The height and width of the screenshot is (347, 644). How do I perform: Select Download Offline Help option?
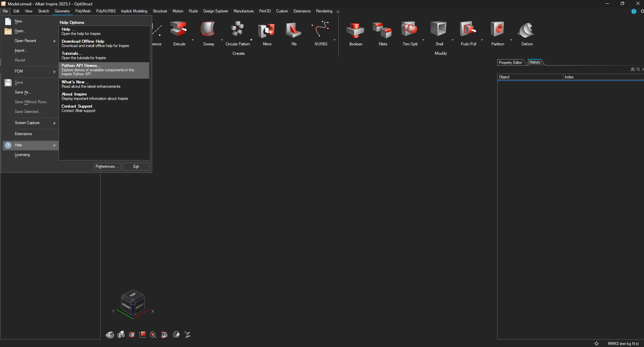104,44
